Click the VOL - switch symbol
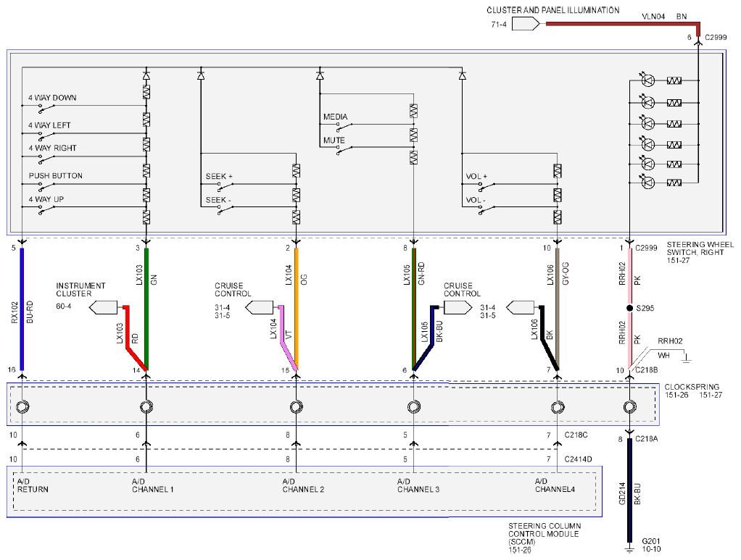The image size is (741, 560). coord(487,211)
